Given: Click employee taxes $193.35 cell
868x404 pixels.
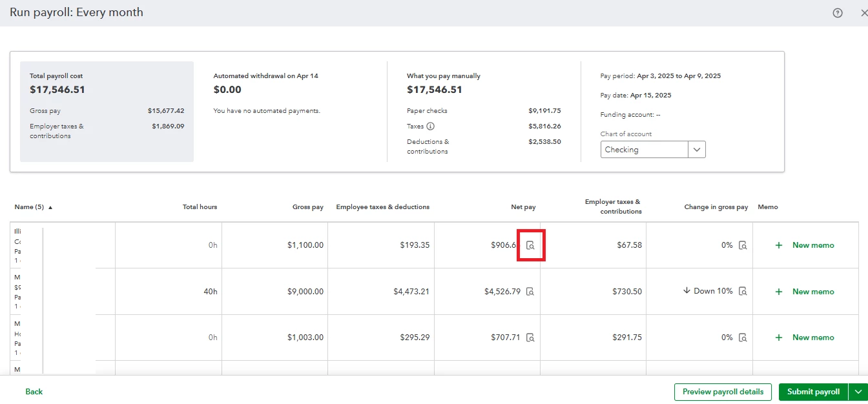Looking at the screenshot, I should (415, 245).
